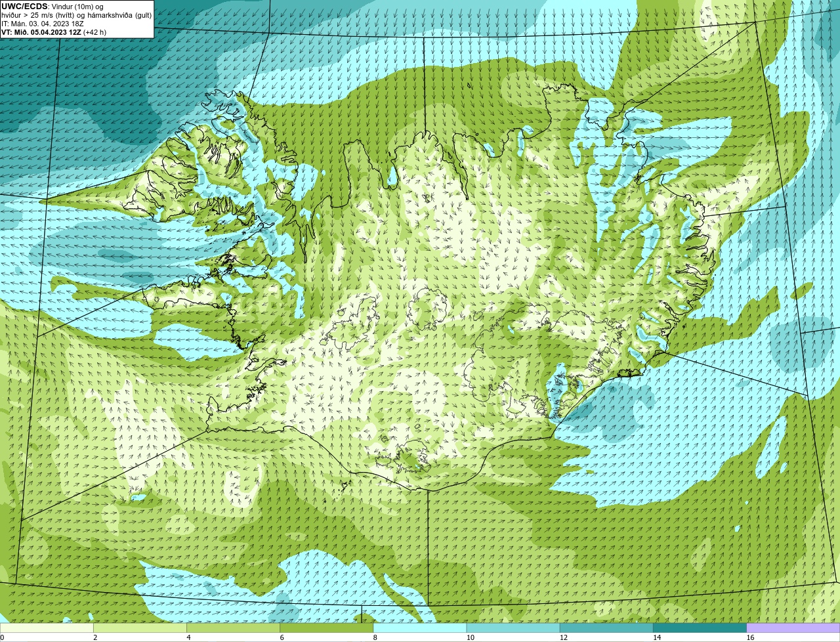This screenshot has height=642, width=840.
Task: Click the 8–10 m/s light cyan legend swatch
Action: click(x=420, y=628)
